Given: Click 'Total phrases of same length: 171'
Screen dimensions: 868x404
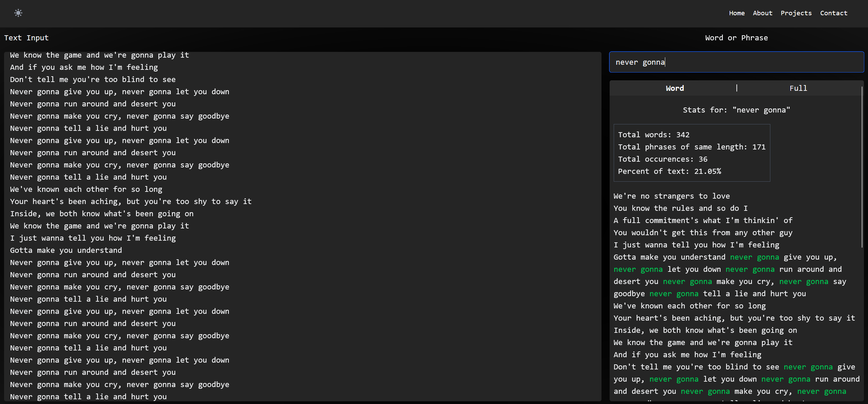Looking at the screenshot, I should [692, 147].
